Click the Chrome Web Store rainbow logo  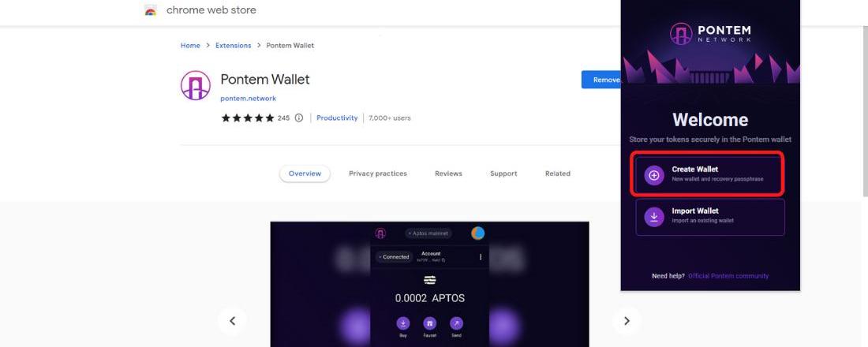pyautogui.click(x=151, y=10)
